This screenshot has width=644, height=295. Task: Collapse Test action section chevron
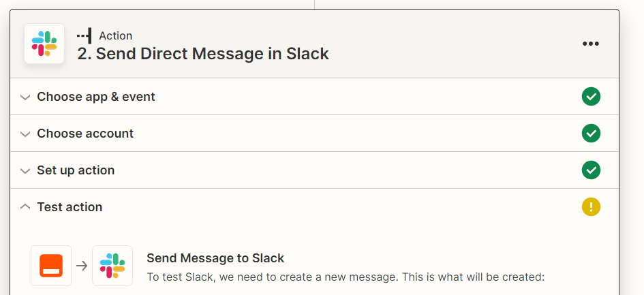25,207
